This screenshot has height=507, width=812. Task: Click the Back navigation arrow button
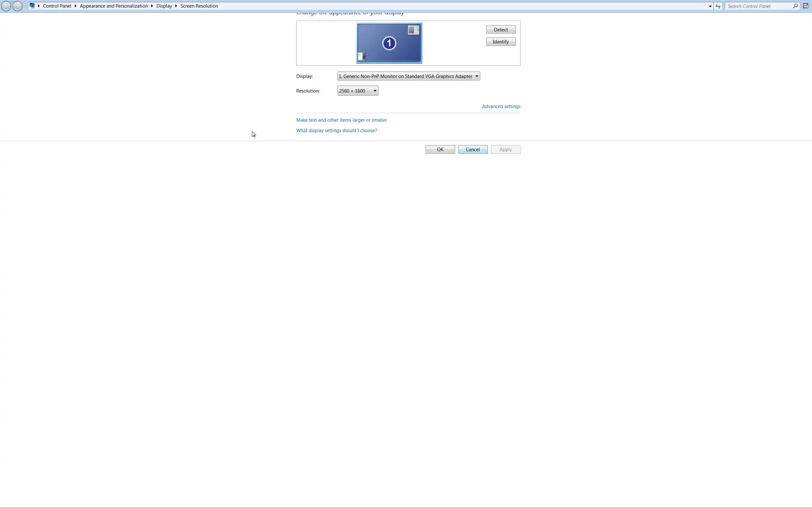(x=6, y=6)
